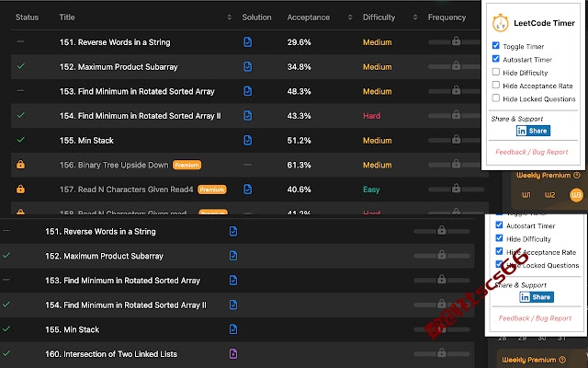Viewport: 588px width, 368px height.
Task: Select the W1 weekly premium tab
Action: [x=526, y=195]
